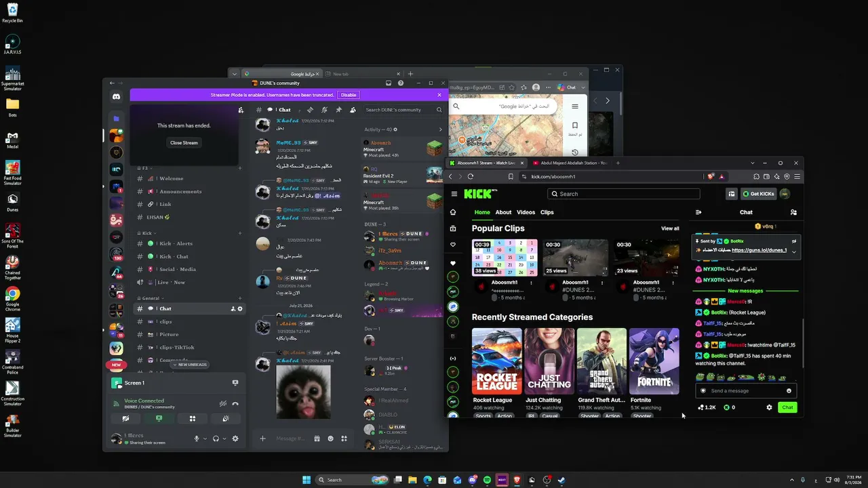This screenshot has width=868, height=488.
Task: Open Kick hamburger menu icon
Action: (x=454, y=194)
